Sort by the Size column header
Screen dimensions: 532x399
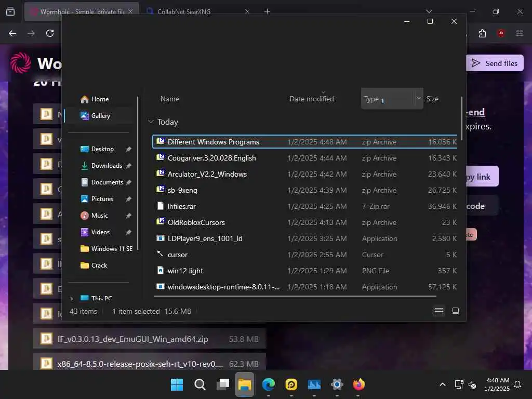pyautogui.click(x=432, y=99)
